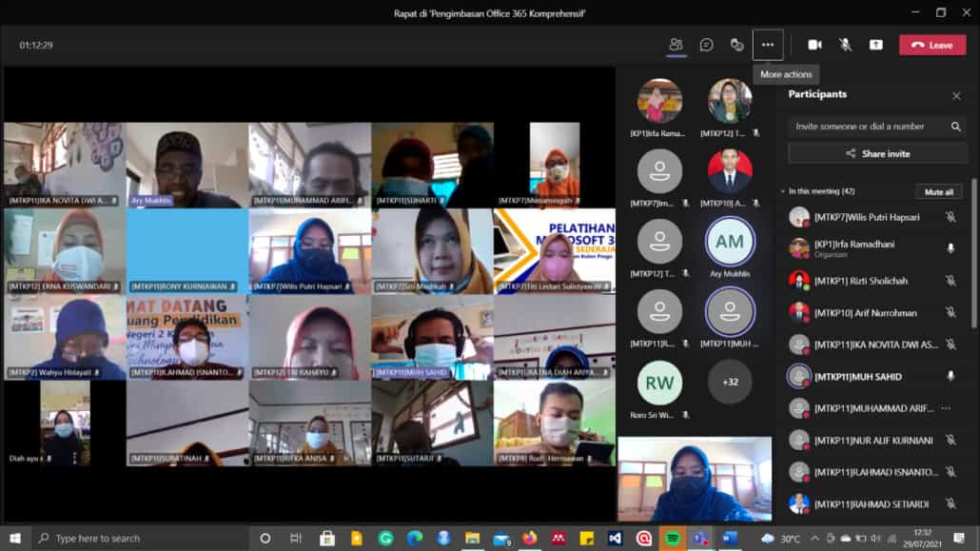Click mic icon beside Irfa Ramadhani

coord(951,248)
